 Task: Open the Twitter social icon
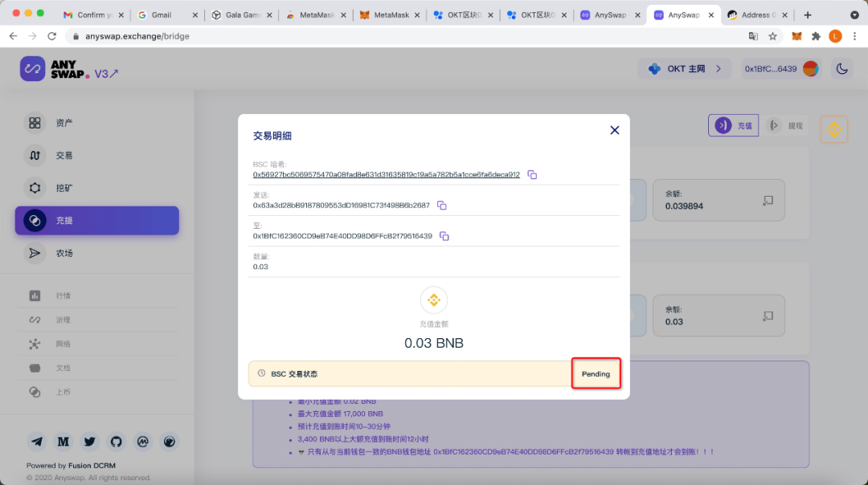[90, 442]
